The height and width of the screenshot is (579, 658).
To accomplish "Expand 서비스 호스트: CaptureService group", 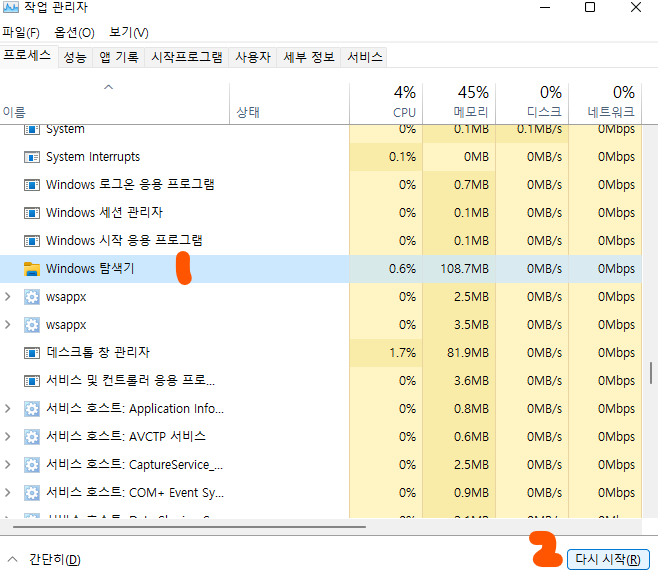I will [8, 464].
